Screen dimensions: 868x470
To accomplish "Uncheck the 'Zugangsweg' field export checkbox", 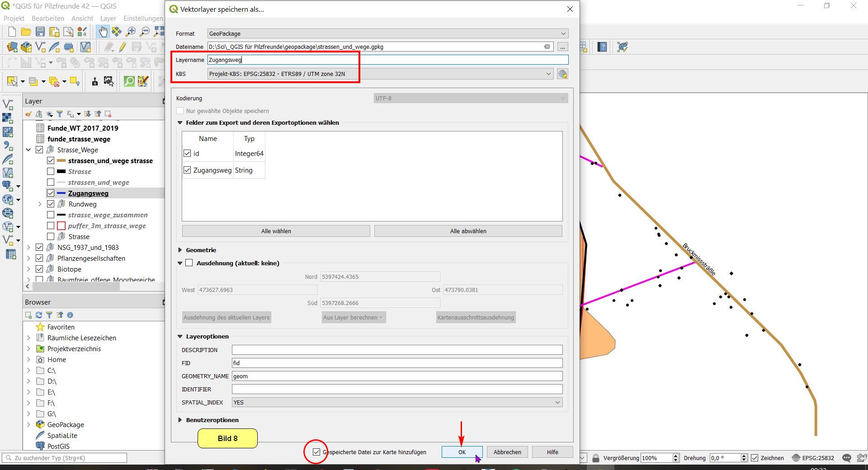I will [187, 170].
